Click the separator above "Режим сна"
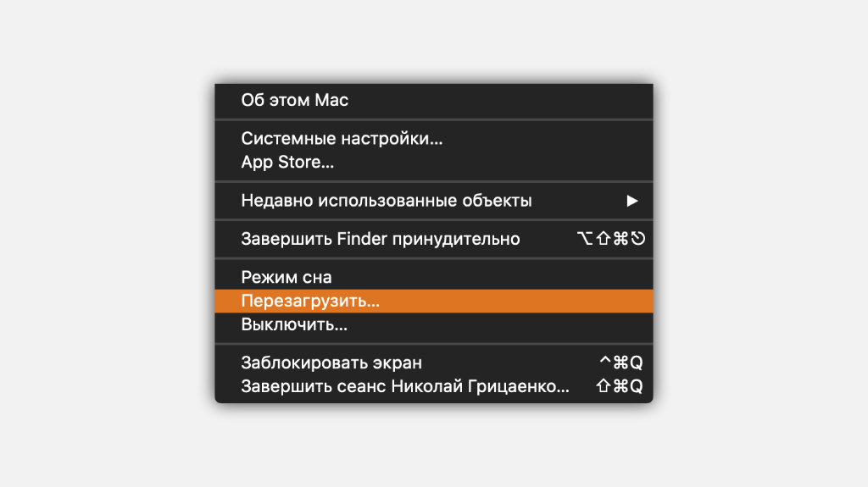The width and height of the screenshot is (868, 487). pos(434,258)
